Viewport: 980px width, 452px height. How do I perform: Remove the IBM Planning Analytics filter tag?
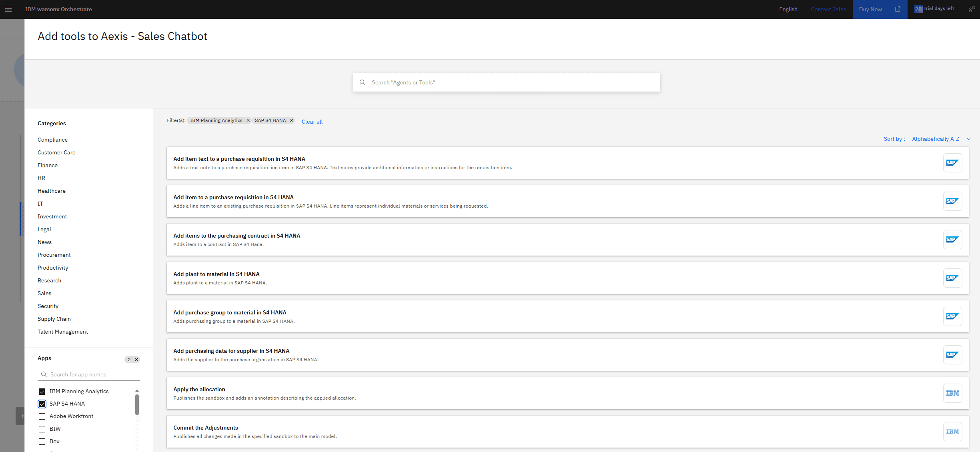(x=248, y=120)
